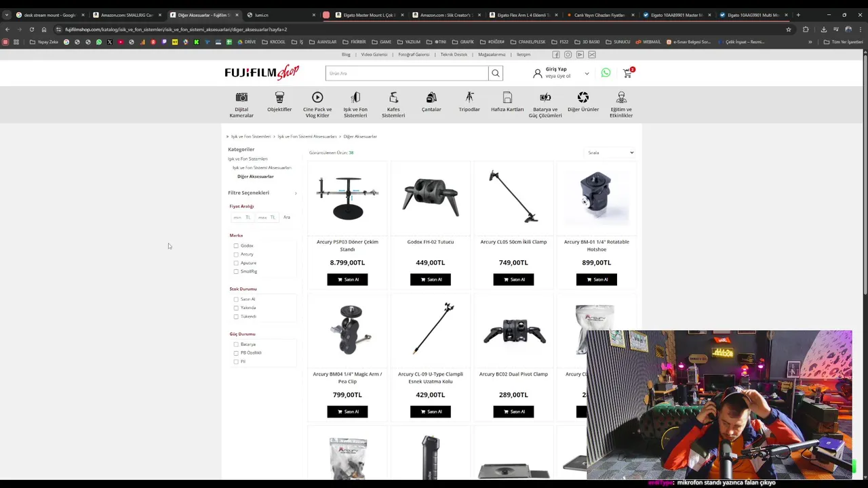Open Cine Pack ve Vlog Kitler icon

point(317,98)
